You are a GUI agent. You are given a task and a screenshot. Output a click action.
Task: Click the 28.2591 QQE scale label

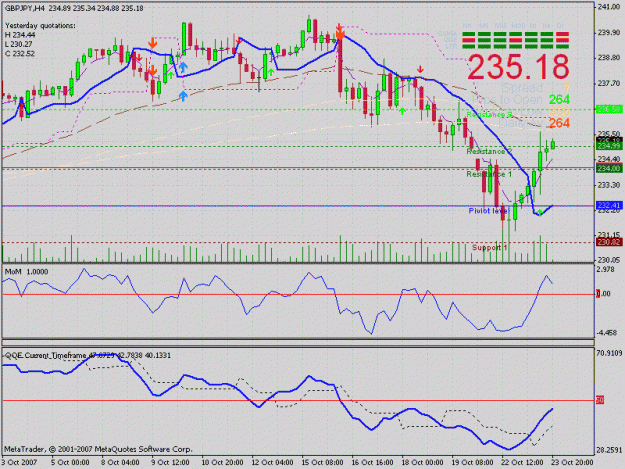click(609, 450)
